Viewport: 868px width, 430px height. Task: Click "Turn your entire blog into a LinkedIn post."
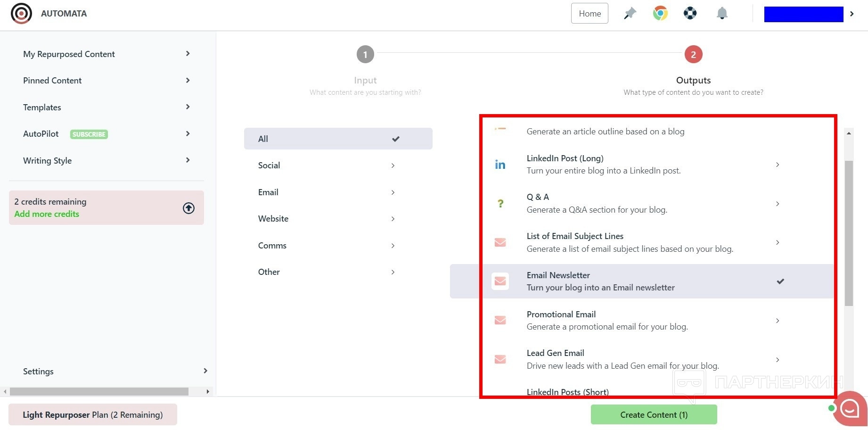pyautogui.click(x=604, y=171)
